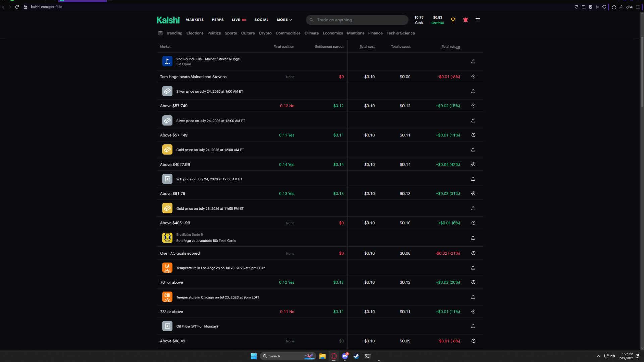Open the $0.93 Portfolio balance
Viewport: 644px width, 362px height.
click(437, 20)
